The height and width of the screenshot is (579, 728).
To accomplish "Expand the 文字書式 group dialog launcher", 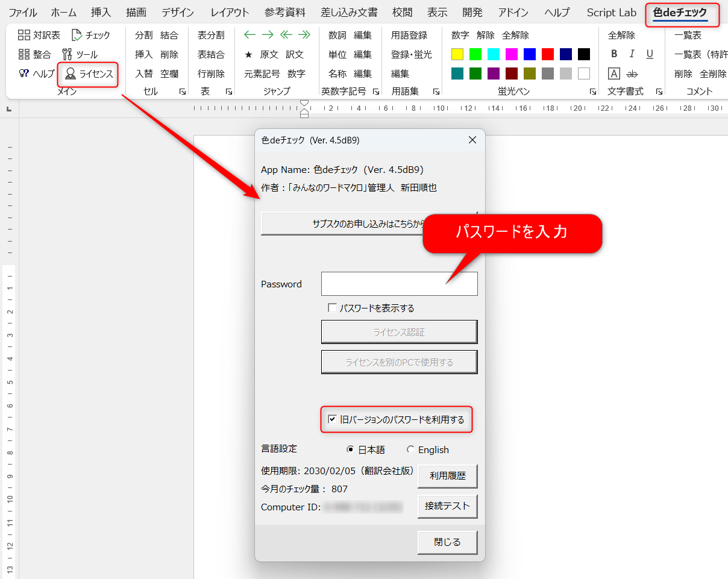I will 659,92.
